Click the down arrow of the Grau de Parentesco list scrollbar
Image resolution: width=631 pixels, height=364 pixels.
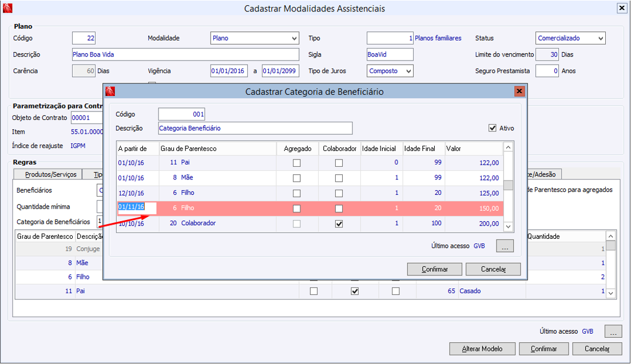(611, 293)
